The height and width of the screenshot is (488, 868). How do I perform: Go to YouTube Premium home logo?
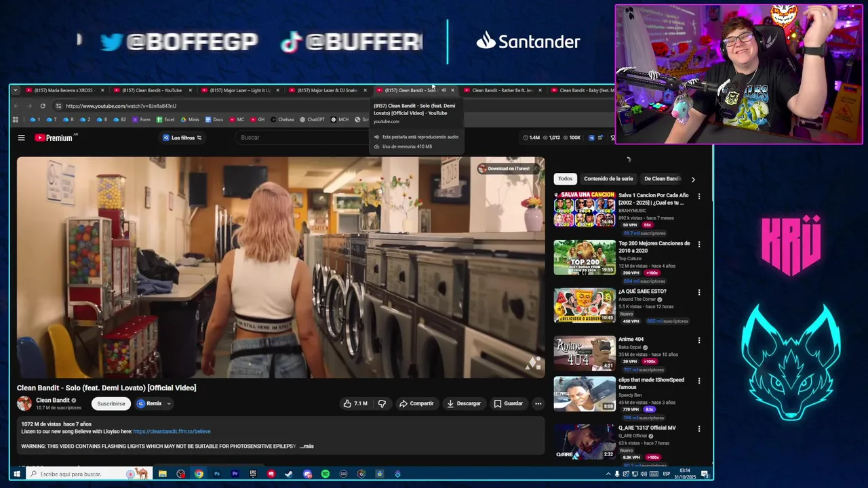click(x=54, y=138)
